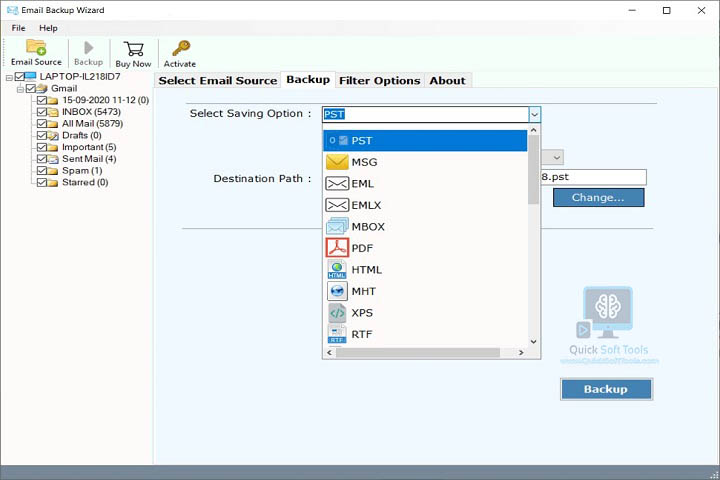Collapse the Gmail tree node
Viewport: 720px width, 480px height.
pos(20,90)
